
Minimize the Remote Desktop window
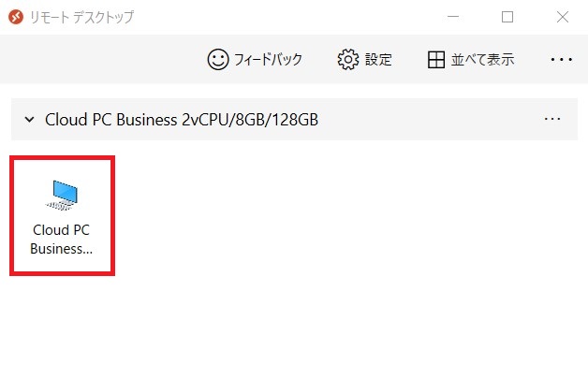[x=453, y=17]
